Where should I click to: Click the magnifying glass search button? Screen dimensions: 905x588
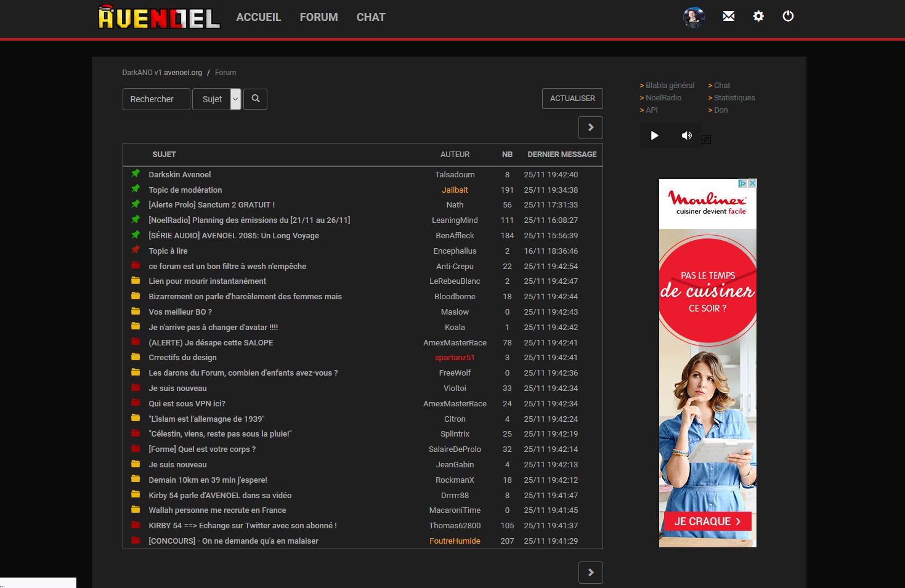(256, 99)
